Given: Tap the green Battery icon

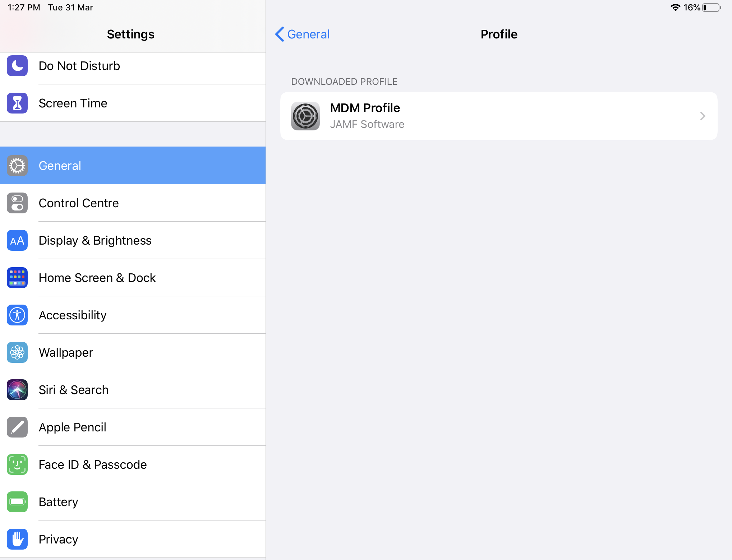Looking at the screenshot, I should click(x=17, y=502).
